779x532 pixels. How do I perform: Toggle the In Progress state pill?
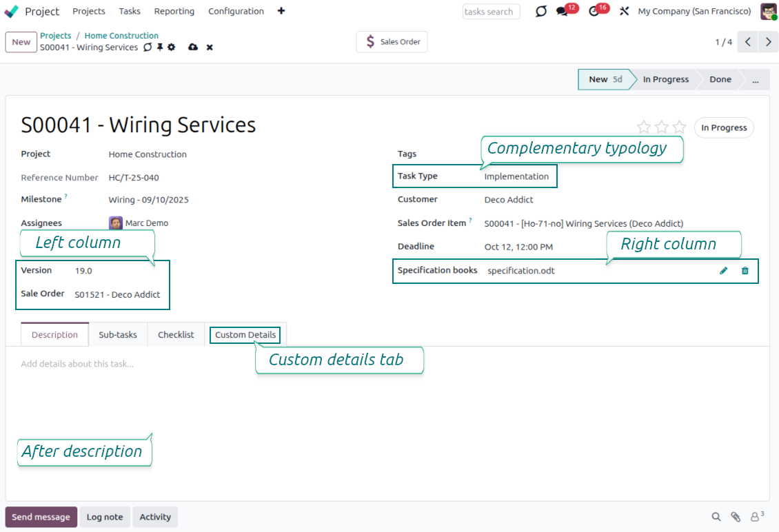tap(723, 128)
